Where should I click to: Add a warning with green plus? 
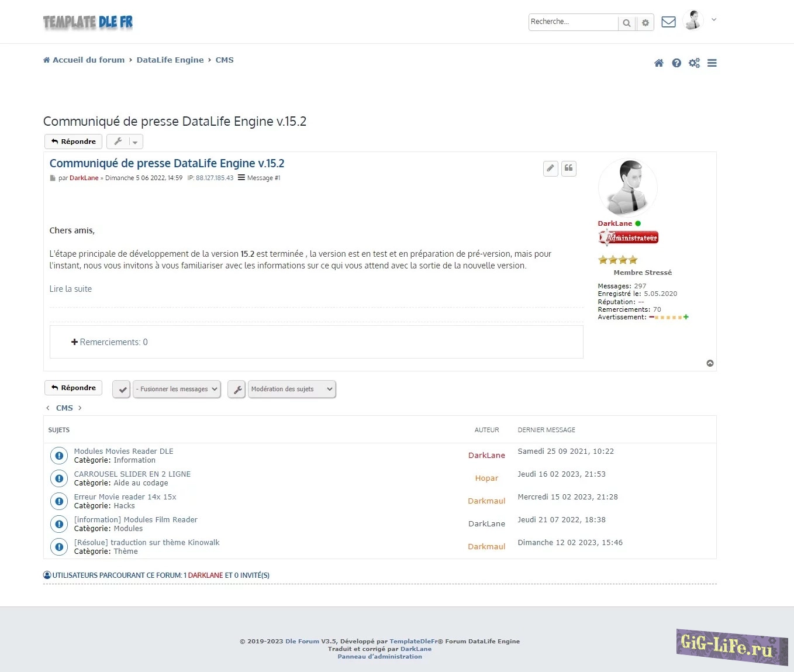click(x=686, y=317)
